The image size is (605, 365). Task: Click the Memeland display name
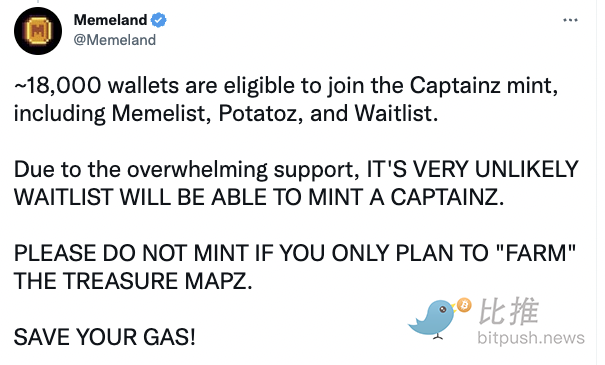tap(110, 20)
